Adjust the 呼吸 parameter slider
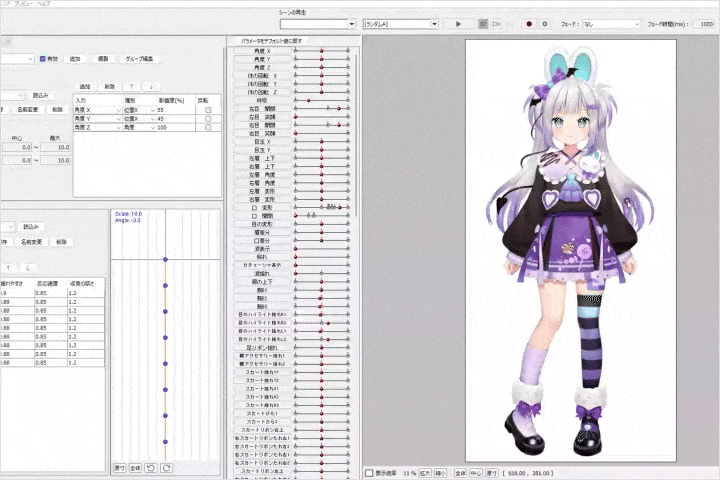Viewport: 720px width, 480px height. coord(321,100)
